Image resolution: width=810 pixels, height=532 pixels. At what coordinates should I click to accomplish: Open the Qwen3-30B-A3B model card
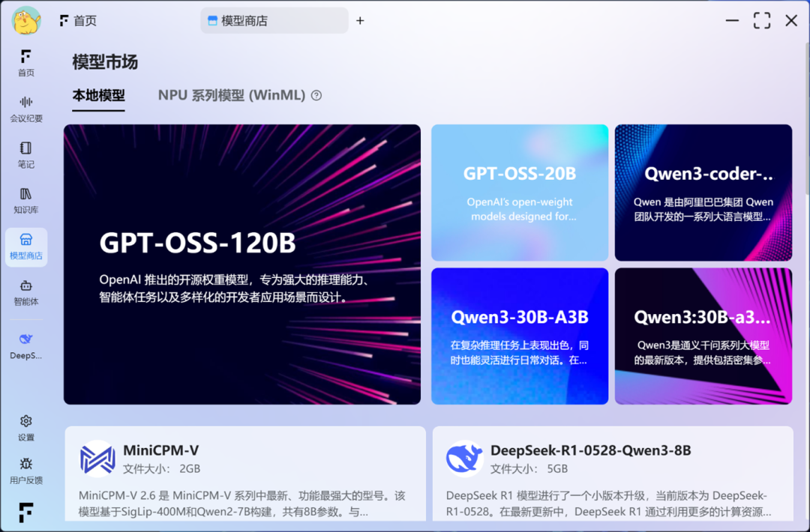point(520,336)
